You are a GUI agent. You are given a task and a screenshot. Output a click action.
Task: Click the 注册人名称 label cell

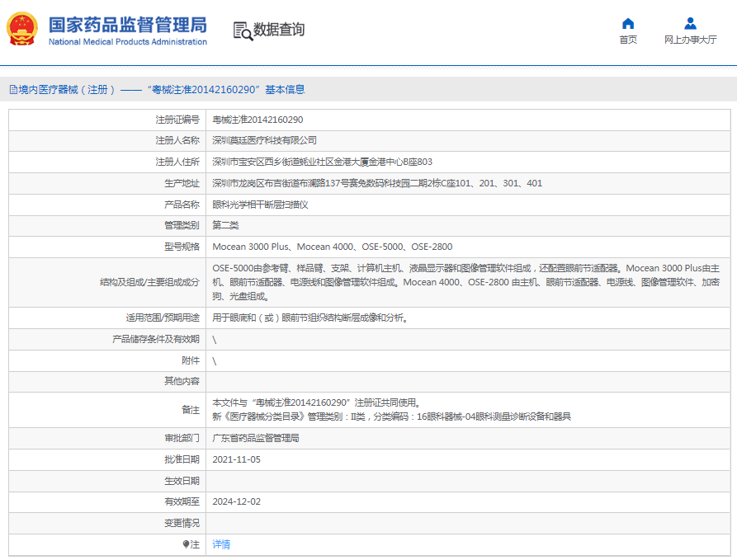point(107,140)
